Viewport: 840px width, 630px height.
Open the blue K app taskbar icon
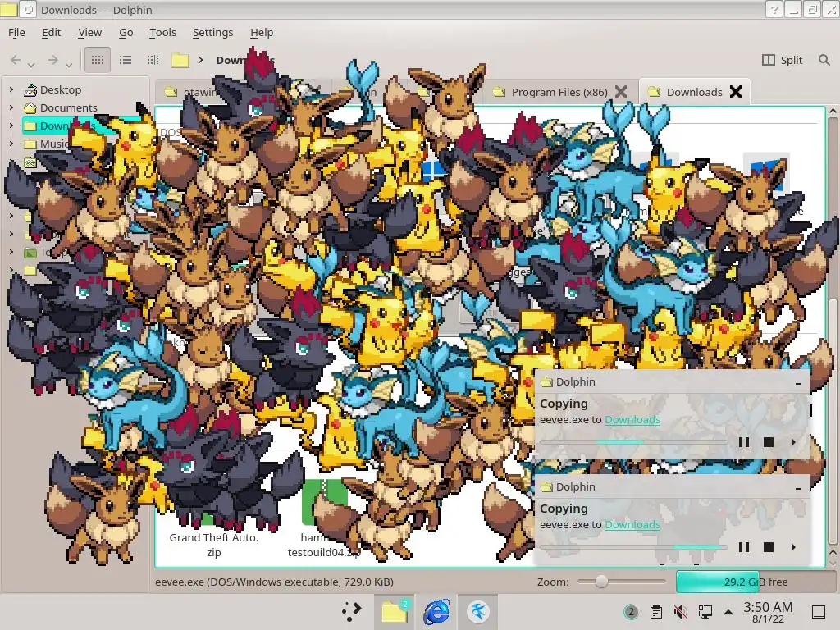(x=478, y=611)
